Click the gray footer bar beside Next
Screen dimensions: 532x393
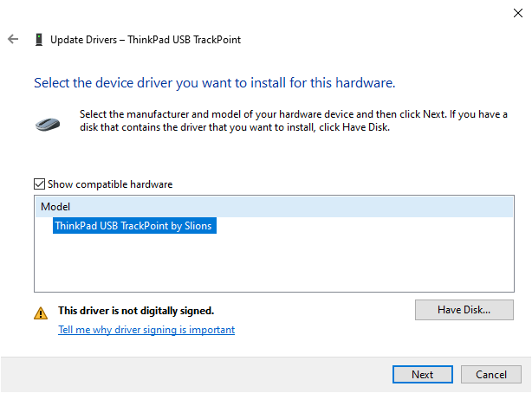[x=197, y=374]
